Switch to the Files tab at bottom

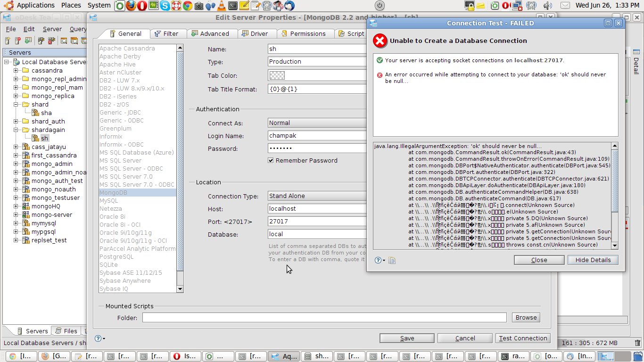(x=66, y=331)
